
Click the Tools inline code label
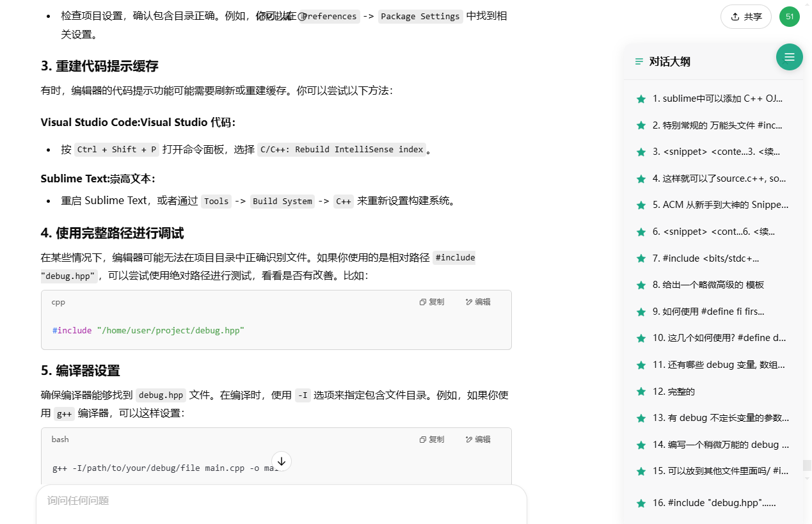point(216,201)
